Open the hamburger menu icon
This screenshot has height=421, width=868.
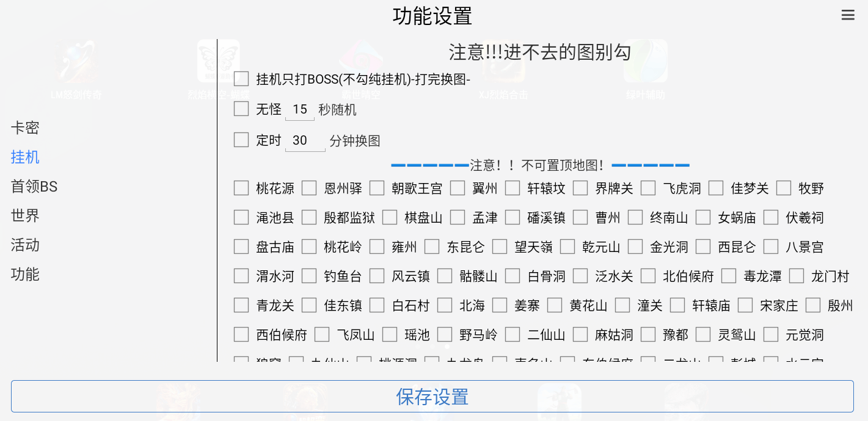(x=848, y=15)
